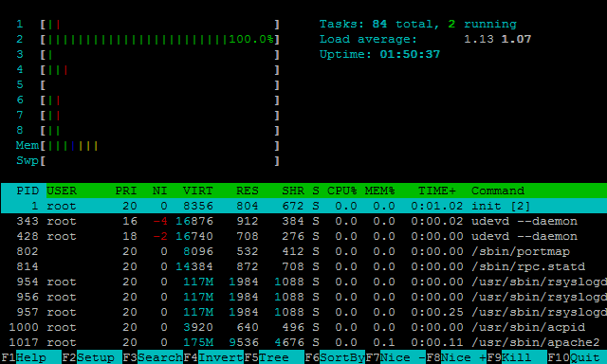Click F4 Invert in the function bar

click(x=213, y=357)
